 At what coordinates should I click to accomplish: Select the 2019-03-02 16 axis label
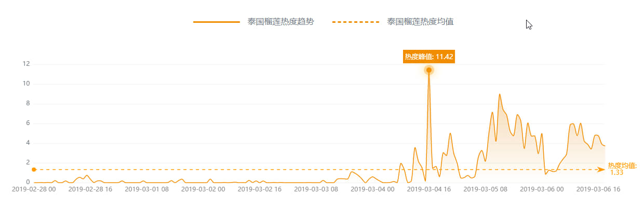point(260,189)
